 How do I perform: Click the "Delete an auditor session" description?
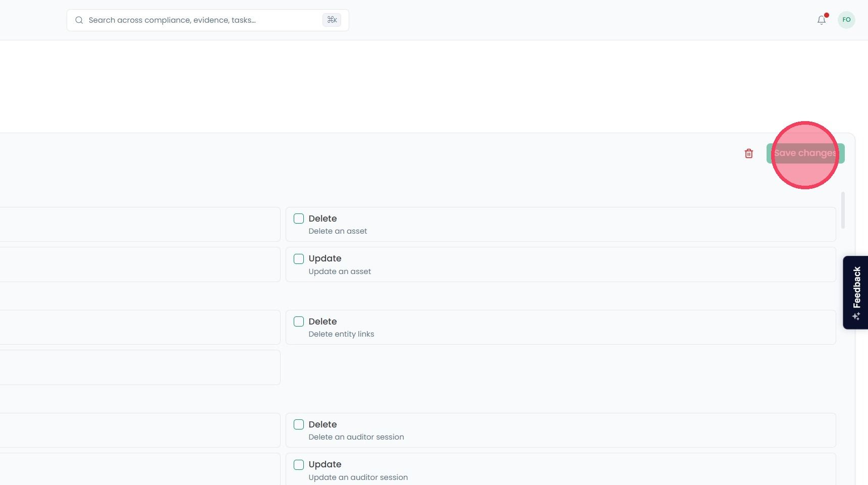tap(356, 437)
